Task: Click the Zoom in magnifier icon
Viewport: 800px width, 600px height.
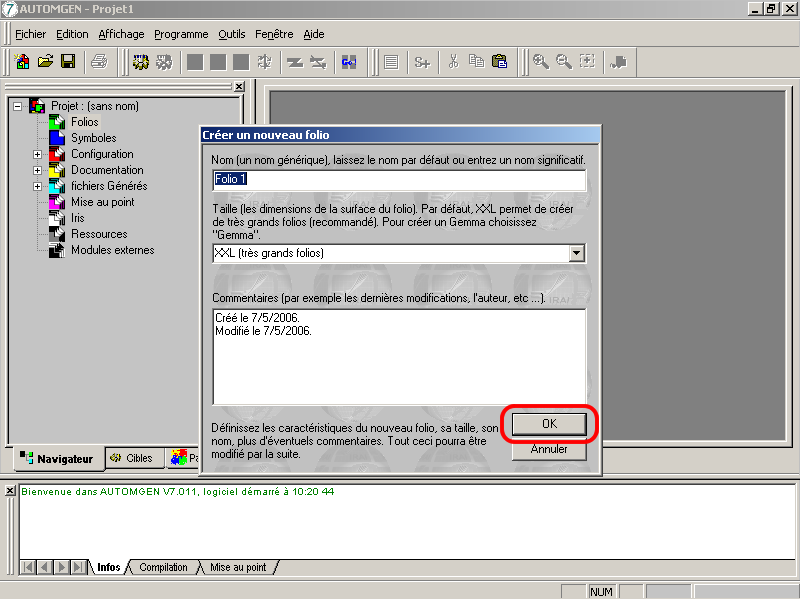Action: point(541,62)
